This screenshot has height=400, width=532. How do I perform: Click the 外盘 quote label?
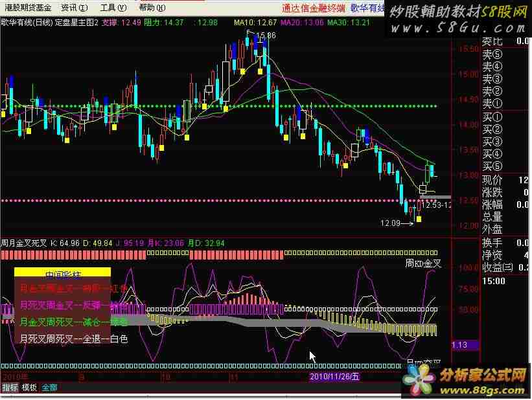click(x=492, y=230)
